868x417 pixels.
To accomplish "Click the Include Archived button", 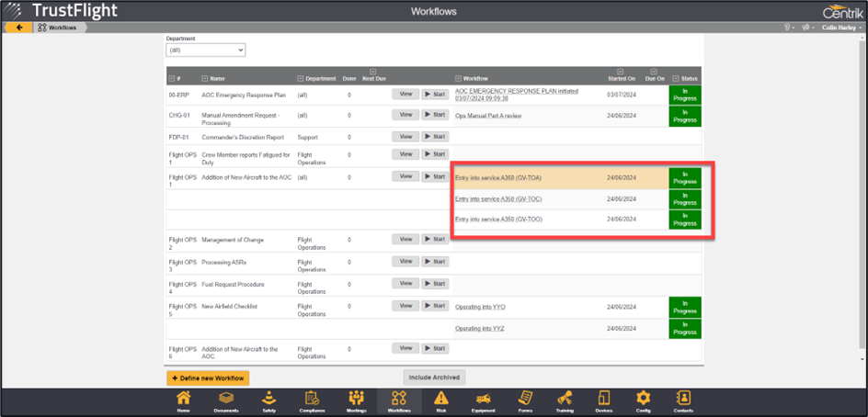I will pyautogui.click(x=435, y=378).
